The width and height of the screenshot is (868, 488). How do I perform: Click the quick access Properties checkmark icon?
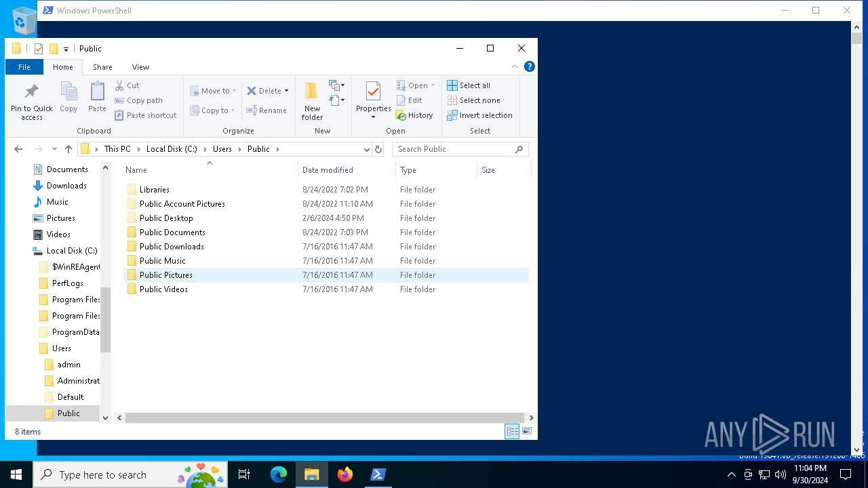pos(39,49)
